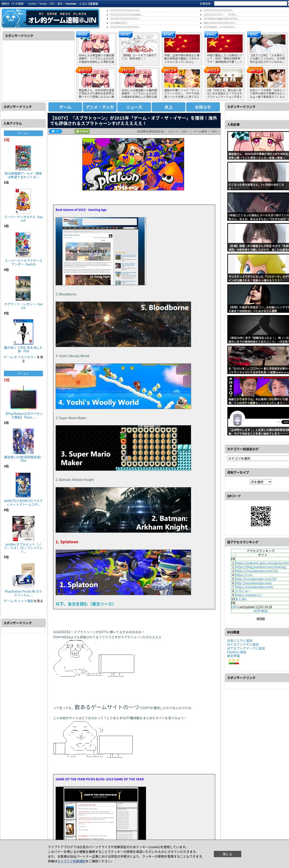
Task: Open the 662コメ 中華ソシャゲ article card
Action: (182, 84)
